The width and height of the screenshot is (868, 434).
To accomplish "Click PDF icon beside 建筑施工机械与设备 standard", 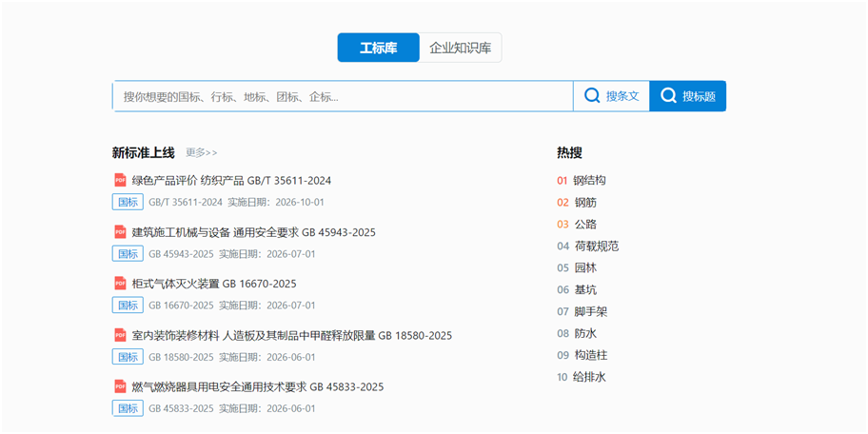I will pos(120,231).
